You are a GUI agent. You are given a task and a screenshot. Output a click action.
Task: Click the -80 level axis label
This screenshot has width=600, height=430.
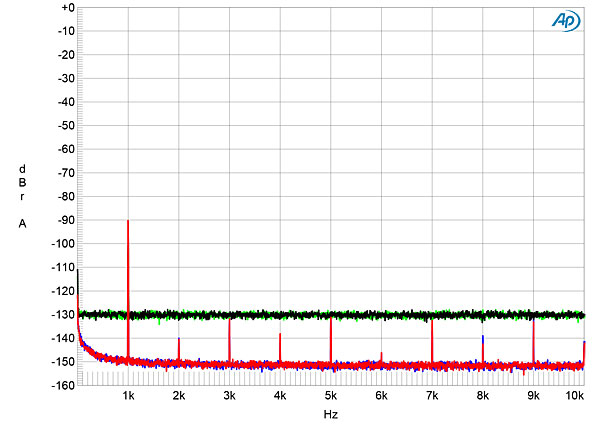coord(66,196)
